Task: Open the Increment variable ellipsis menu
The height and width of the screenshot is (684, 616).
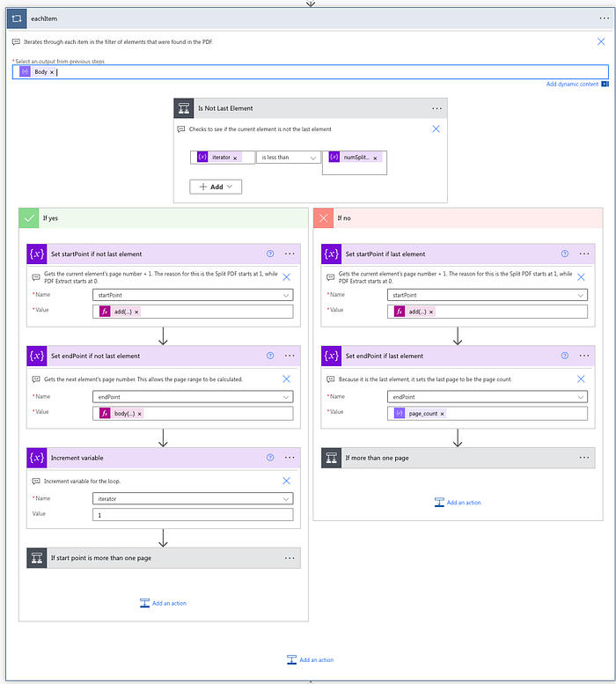Action: point(290,457)
